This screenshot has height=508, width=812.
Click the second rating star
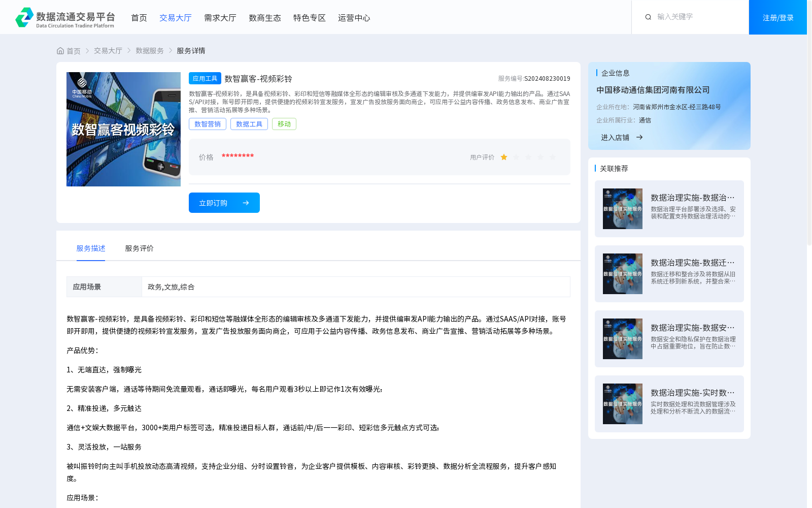pos(516,157)
